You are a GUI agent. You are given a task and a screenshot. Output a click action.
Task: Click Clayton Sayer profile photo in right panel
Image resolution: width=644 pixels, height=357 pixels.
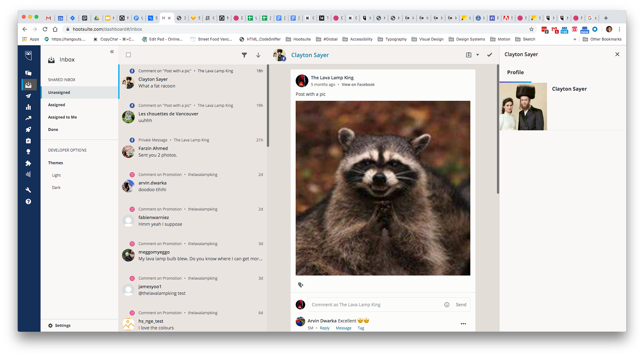523,106
